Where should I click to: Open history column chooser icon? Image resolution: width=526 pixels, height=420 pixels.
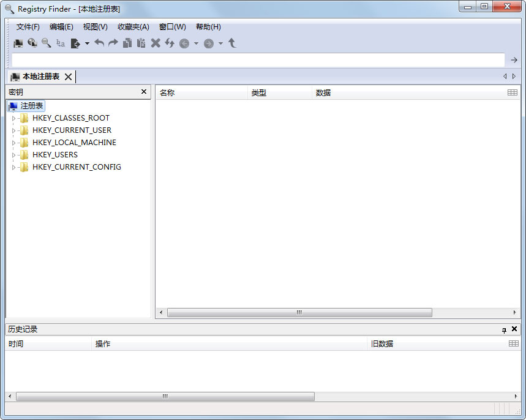click(514, 343)
